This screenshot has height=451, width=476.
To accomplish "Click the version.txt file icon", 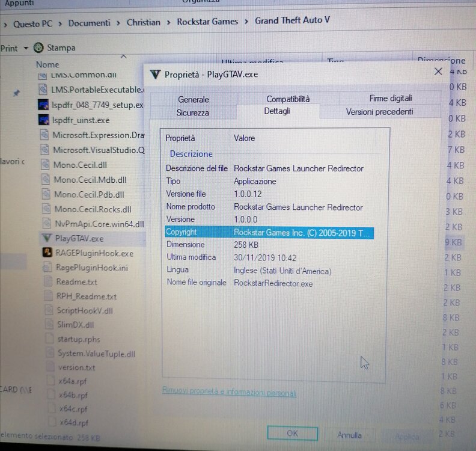I will (x=50, y=367).
